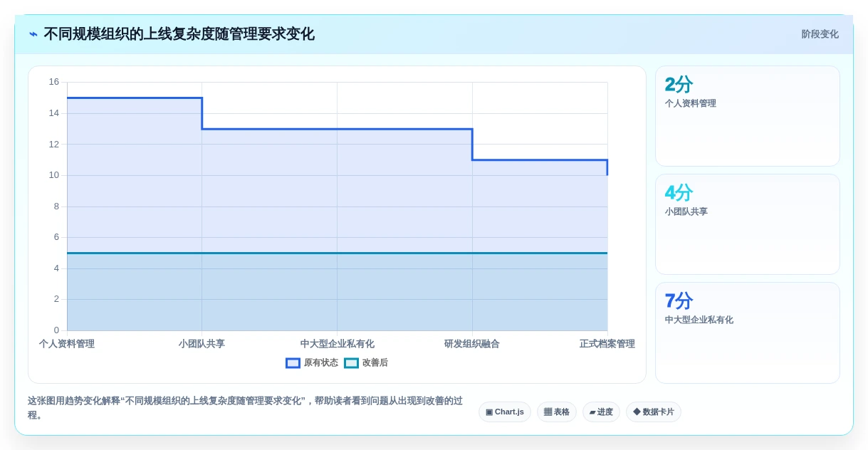Click the 原有状态 blue legend swatch

coord(293,363)
